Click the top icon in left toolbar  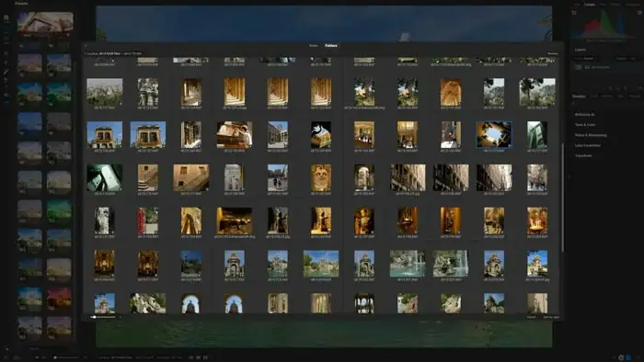click(x=6, y=17)
